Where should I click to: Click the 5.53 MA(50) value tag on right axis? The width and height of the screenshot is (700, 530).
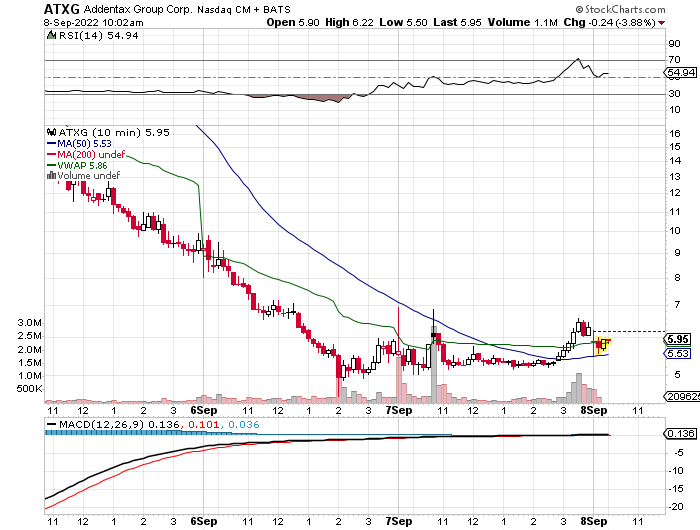pyautogui.click(x=678, y=354)
